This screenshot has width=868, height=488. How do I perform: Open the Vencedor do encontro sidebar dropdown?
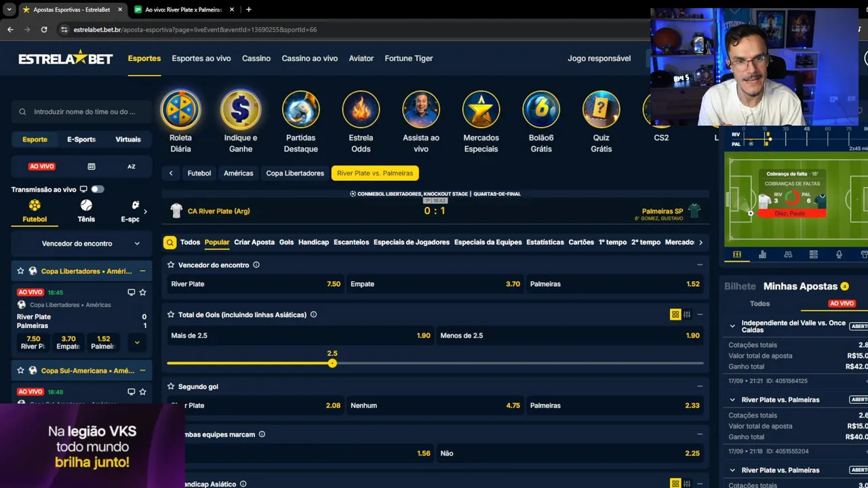pos(81,243)
